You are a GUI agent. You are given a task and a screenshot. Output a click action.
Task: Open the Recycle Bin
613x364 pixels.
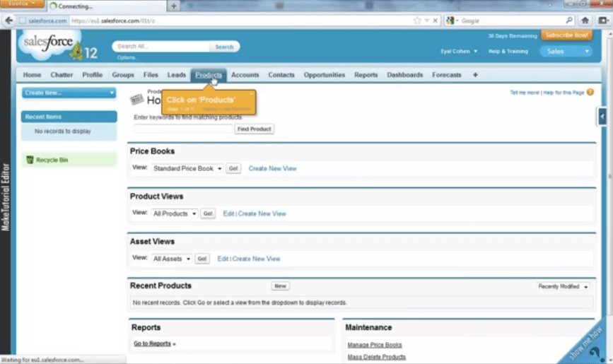(x=52, y=160)
